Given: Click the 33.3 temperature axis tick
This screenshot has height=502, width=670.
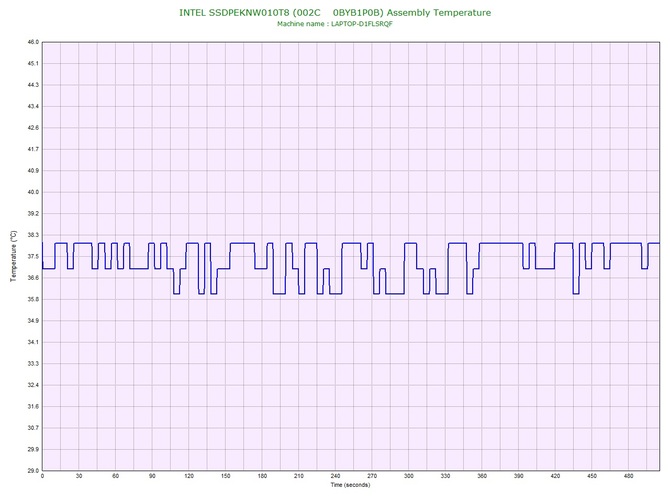Looking at the screenshot, I should pos(33,364).
